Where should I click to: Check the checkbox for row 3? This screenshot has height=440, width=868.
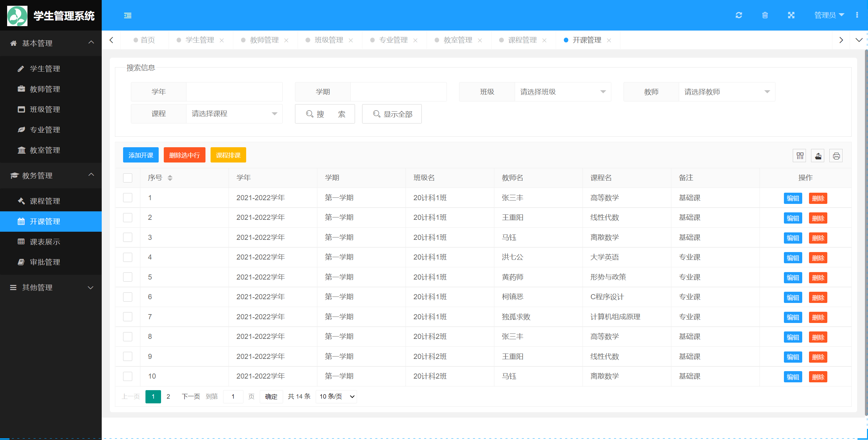point(127,237)
